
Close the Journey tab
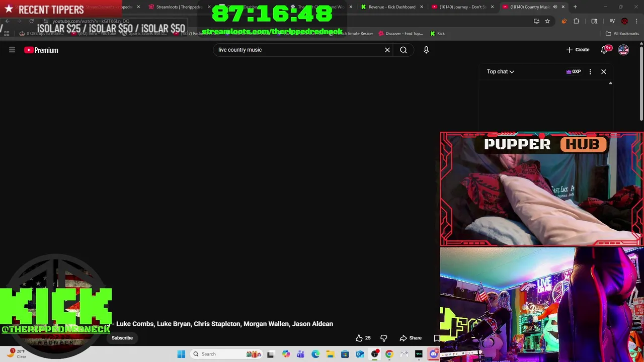click(492, 7)
